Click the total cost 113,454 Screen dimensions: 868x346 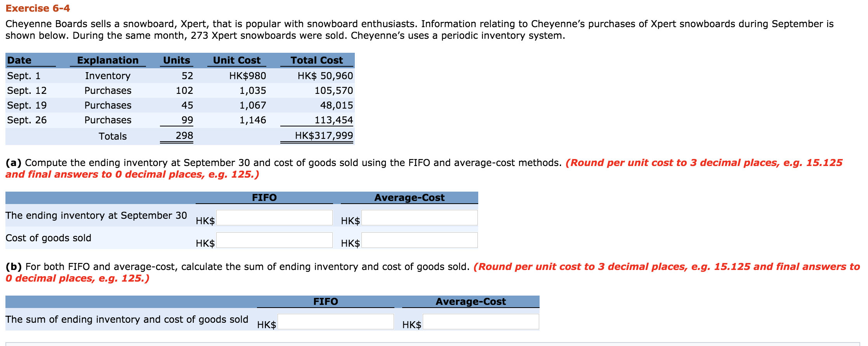pyautogui.click(x=334, y=120)
